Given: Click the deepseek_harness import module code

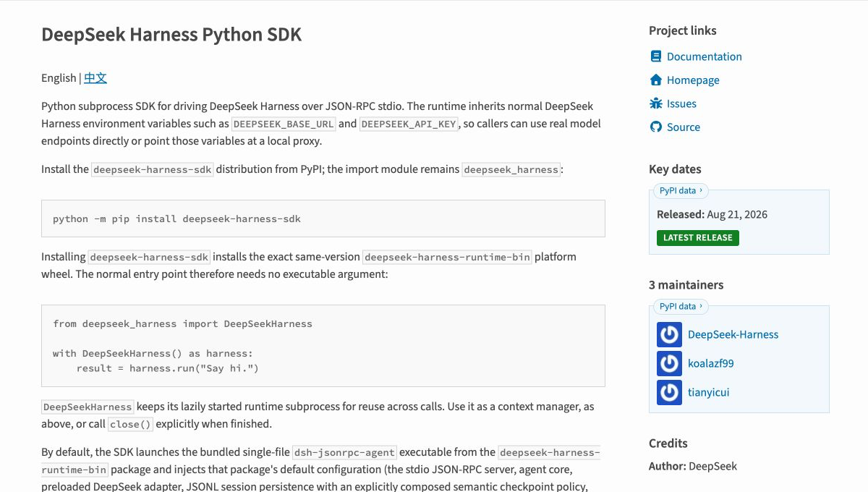Looking at the screenshot, I should tap(511, 169).
